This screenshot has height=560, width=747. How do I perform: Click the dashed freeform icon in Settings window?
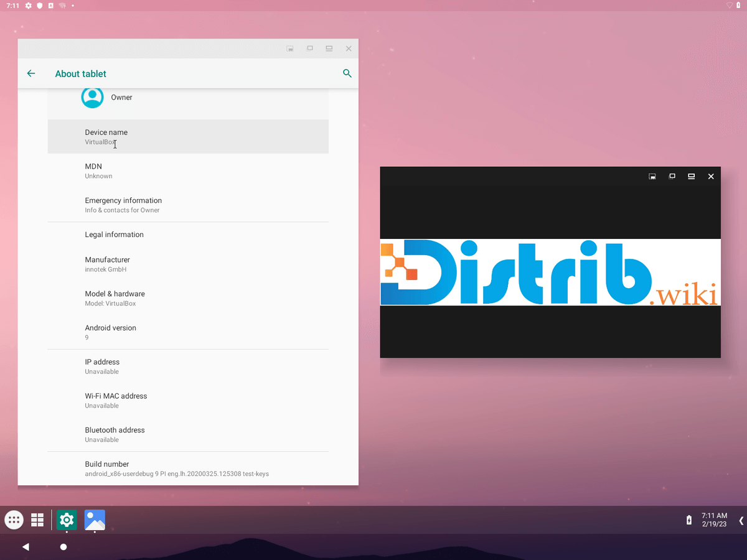click(290, 49)
